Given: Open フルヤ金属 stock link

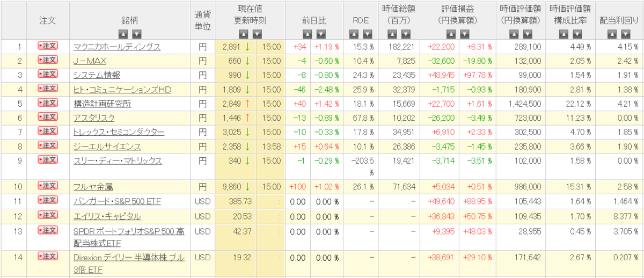Looking at the screenshot, I should [93, 187].
